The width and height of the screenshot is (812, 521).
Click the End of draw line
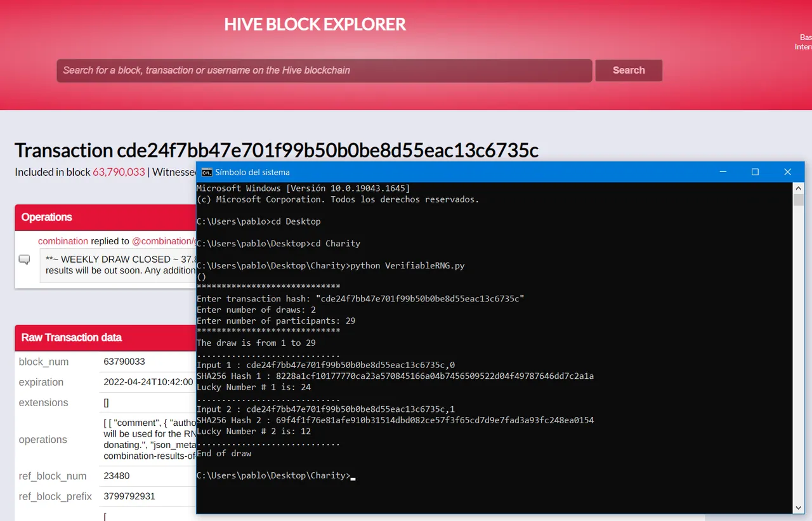click(224, 453)
